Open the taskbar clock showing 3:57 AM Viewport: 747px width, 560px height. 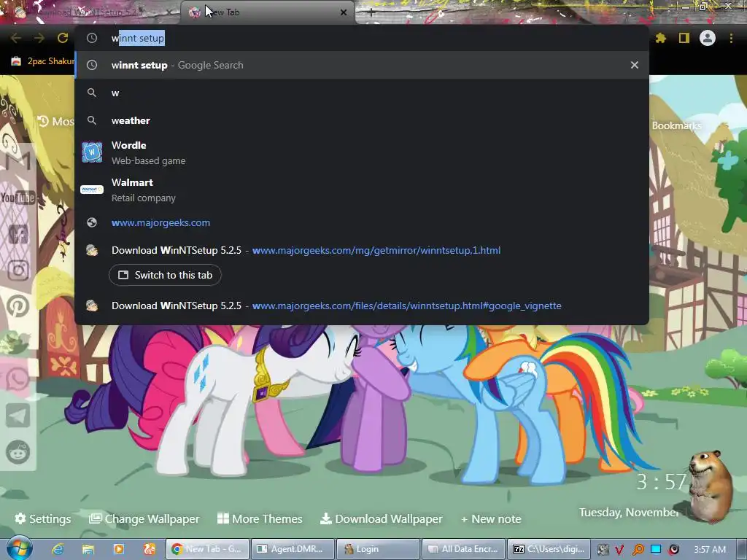pyautogui.click(x=709, y=549)
